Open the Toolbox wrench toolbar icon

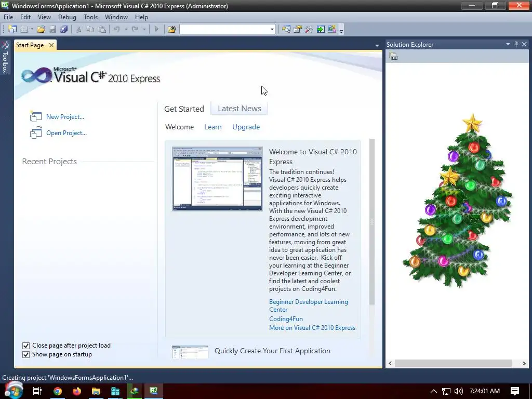point(309,30)
